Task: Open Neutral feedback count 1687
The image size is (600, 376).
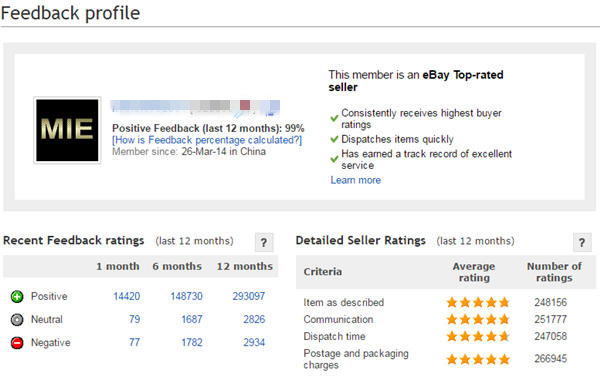Action: (x=192, y=319)
